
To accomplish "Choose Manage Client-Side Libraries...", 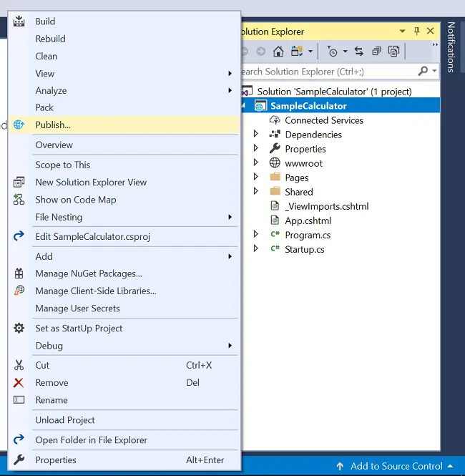I will pyautogui.click(x=124, y=291).
